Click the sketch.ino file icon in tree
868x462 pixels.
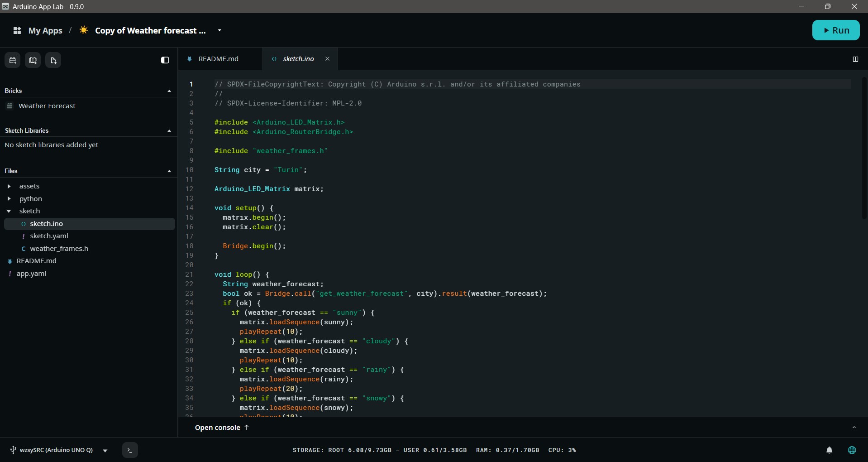pyautogui.click(x=24, y=224)
